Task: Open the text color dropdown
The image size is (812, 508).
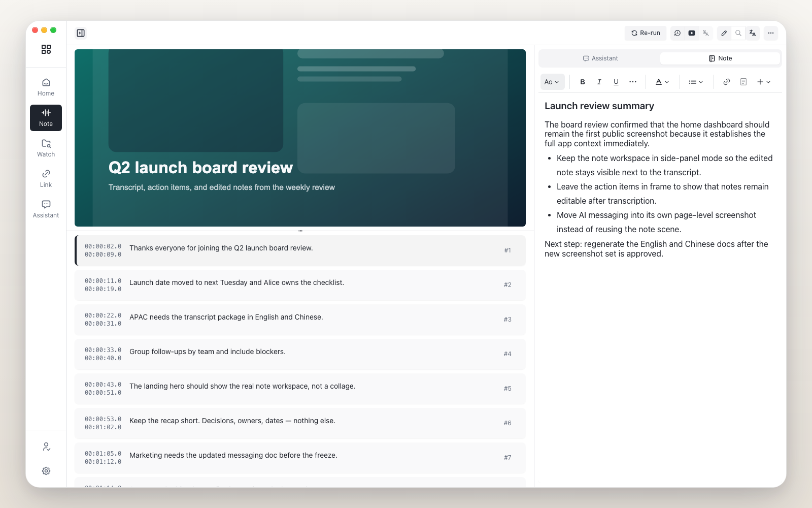Action: click(x=662, y=82)
